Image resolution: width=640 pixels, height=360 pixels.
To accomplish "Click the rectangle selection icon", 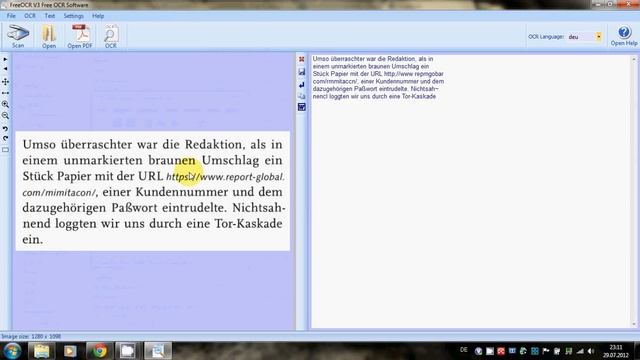I will 5,150.
